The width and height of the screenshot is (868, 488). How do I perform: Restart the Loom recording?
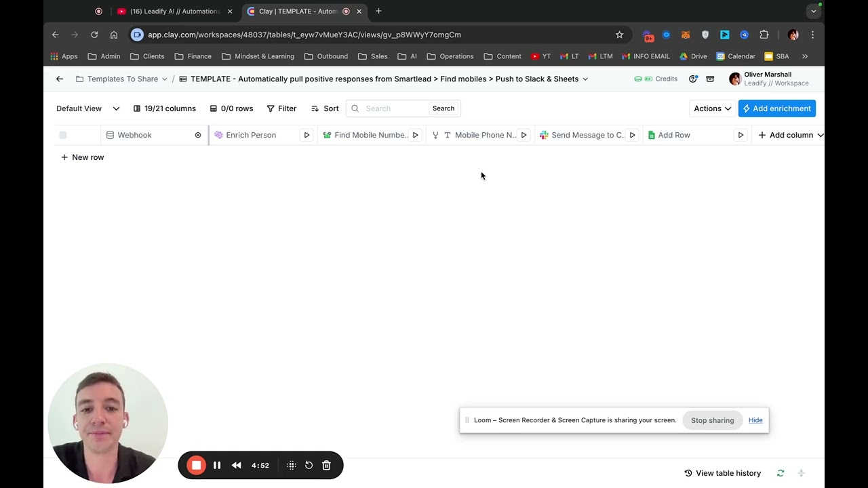(309, 465)
